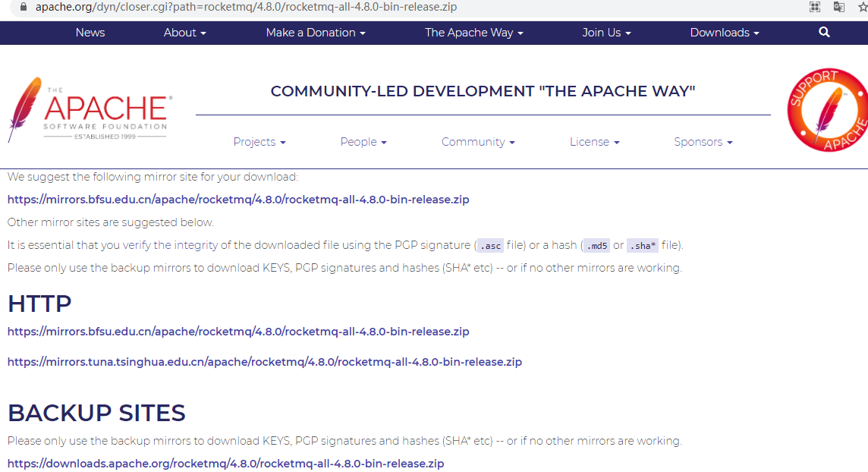The image size is (868, 472).
Task: Click the BACKUP SITES heading
Action: coord(96,414)
